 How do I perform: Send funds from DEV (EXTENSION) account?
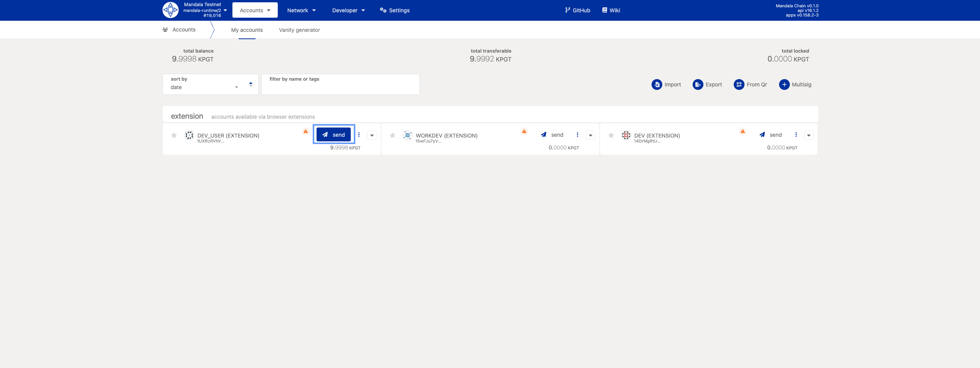[771, 135]
